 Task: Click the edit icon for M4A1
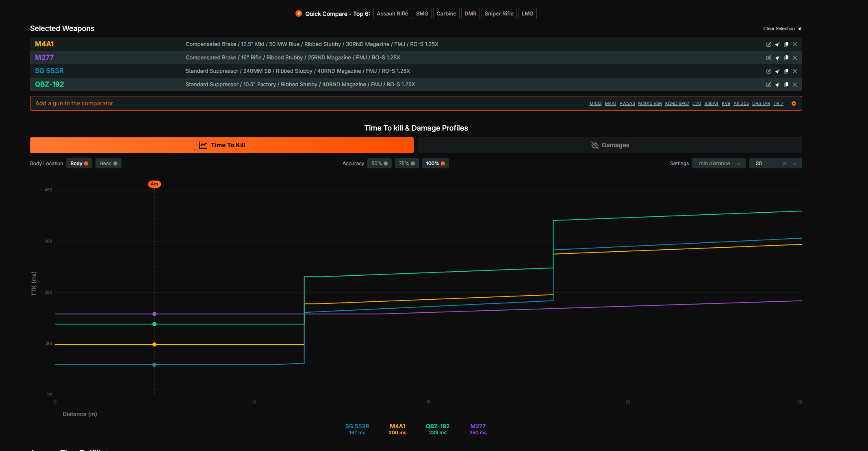pos(768,44)
